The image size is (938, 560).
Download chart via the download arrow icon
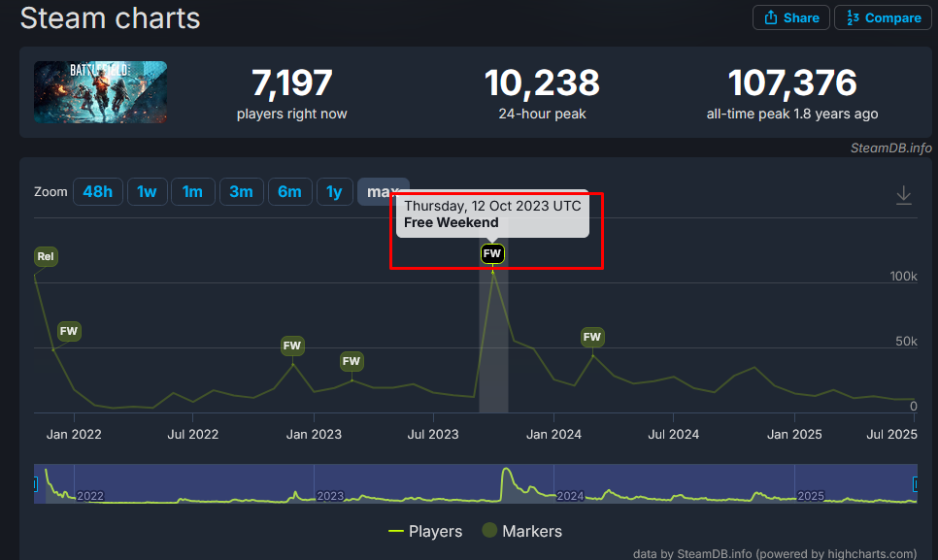click(903, 195)
